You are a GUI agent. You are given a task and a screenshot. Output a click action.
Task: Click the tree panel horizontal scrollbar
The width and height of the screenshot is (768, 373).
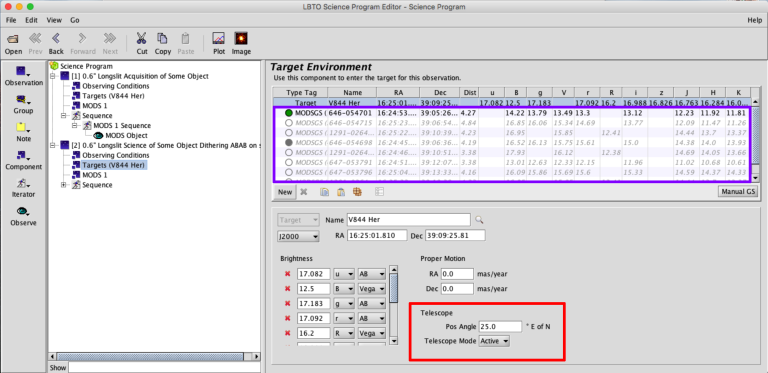(x=154, y=356)
